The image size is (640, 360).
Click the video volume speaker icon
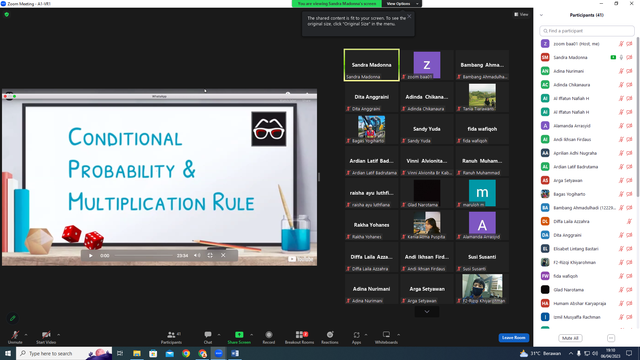pyautogui.click(x=197, y=256)
